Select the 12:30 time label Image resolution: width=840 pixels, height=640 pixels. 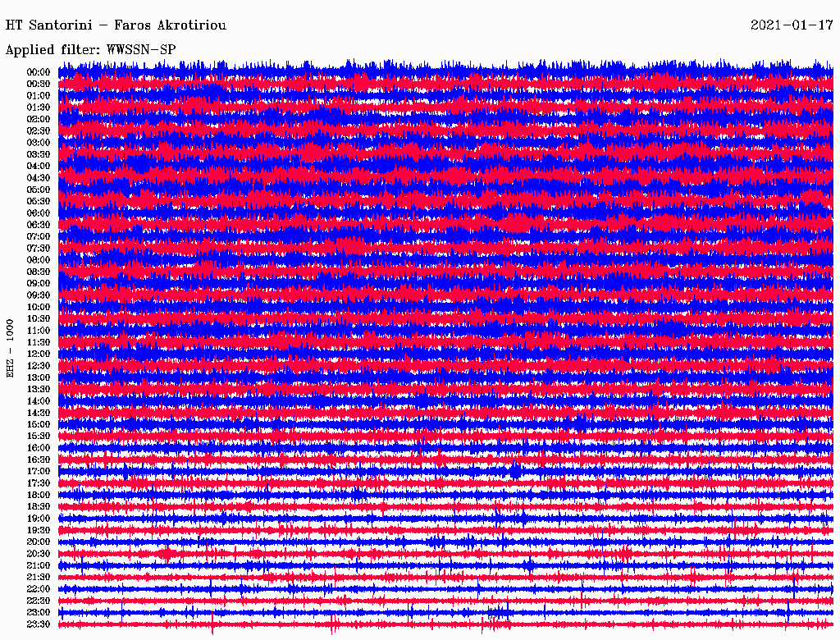(x=39, y=366)
